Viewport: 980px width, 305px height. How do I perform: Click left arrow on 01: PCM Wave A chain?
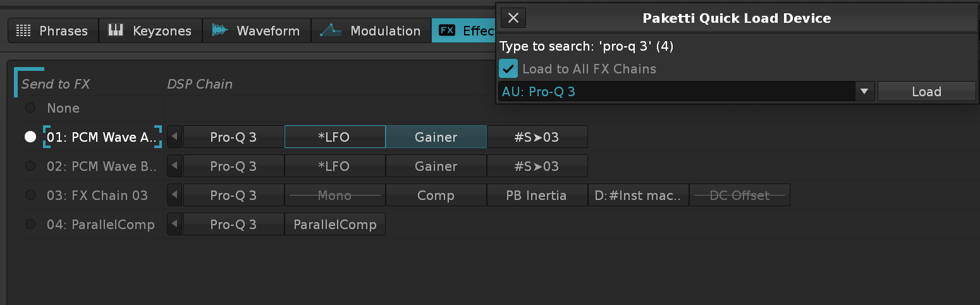click(x=175, y=137)
